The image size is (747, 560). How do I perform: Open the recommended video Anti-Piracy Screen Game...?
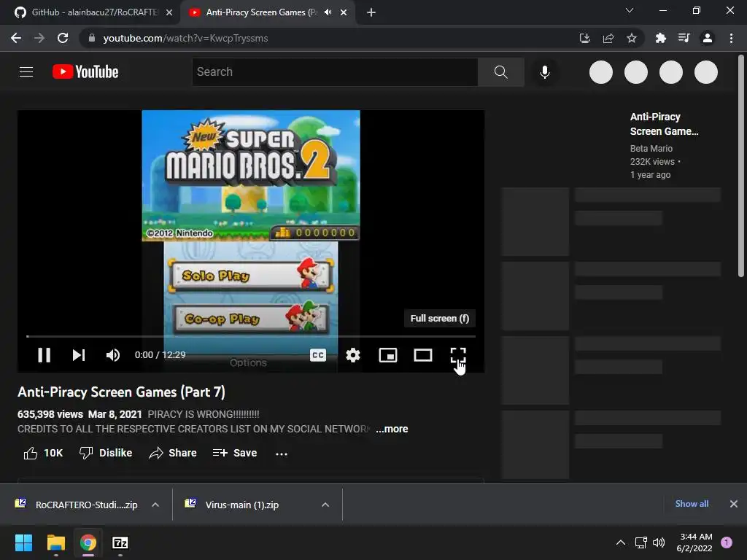(x=664, y=124)
